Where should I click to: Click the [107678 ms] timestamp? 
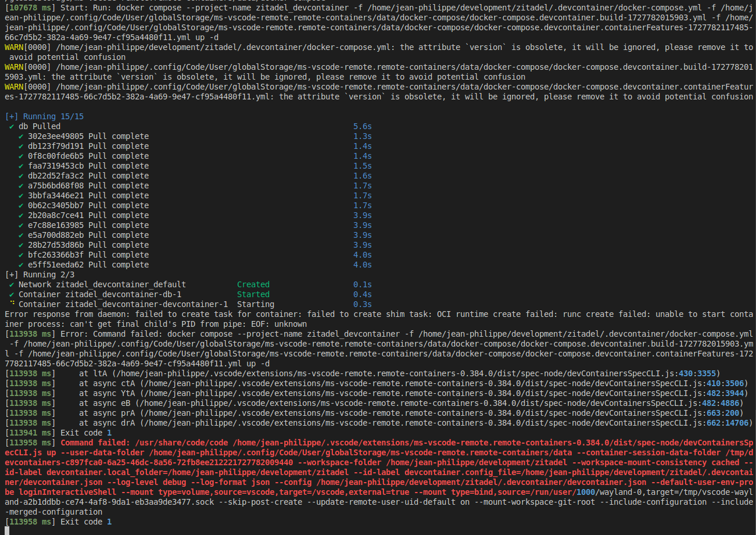click(30, 8)
